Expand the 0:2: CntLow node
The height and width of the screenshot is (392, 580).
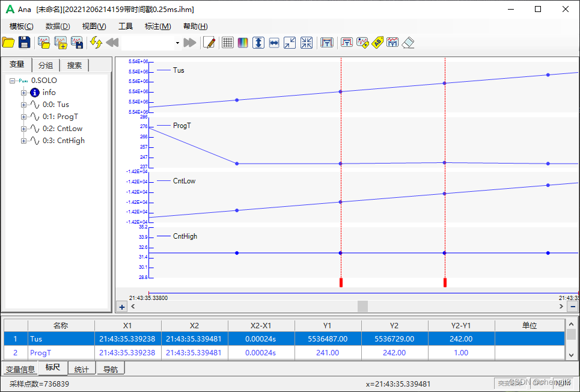click(x=23, y=129)
